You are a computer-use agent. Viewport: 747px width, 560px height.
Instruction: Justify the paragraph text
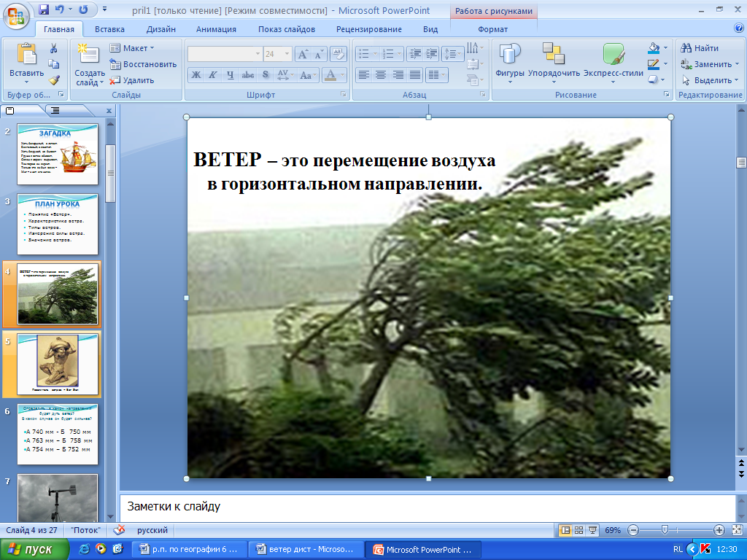pyautogui.click(x=415, y=75)
